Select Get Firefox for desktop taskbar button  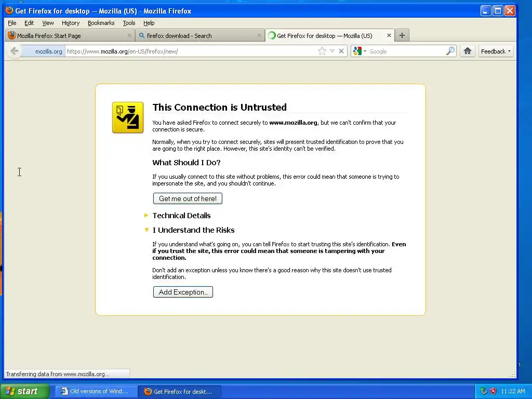[180, 391]
